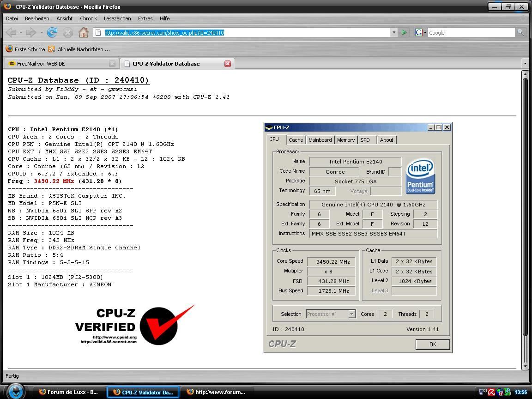Close the FreeMail von WEB.DE tab

[x=112, y=64]
